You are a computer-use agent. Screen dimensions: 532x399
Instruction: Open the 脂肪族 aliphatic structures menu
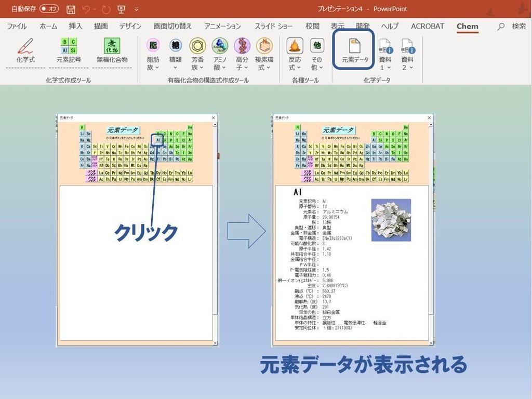tap(153, 54)
